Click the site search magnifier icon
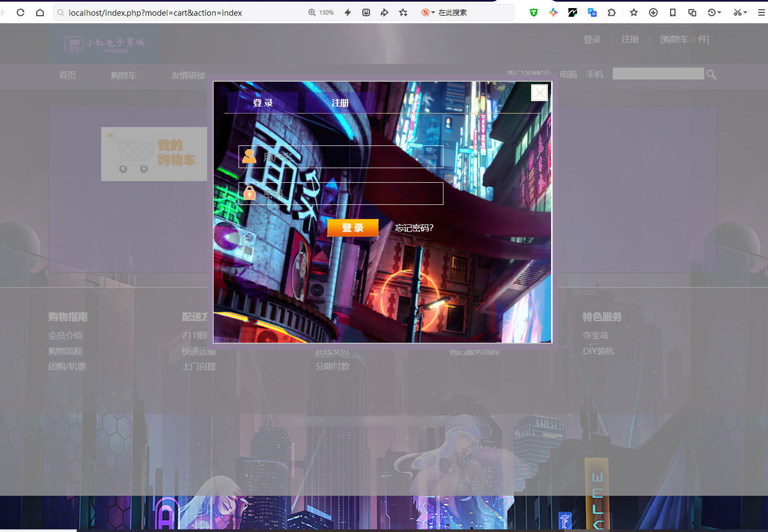 click(711, 75)
